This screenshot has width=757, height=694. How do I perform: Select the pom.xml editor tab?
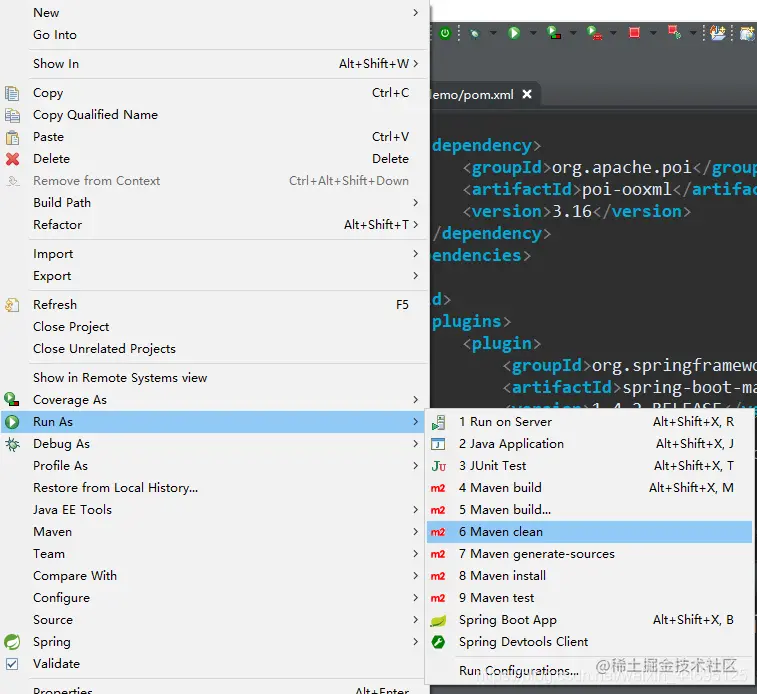click(473, 95)
